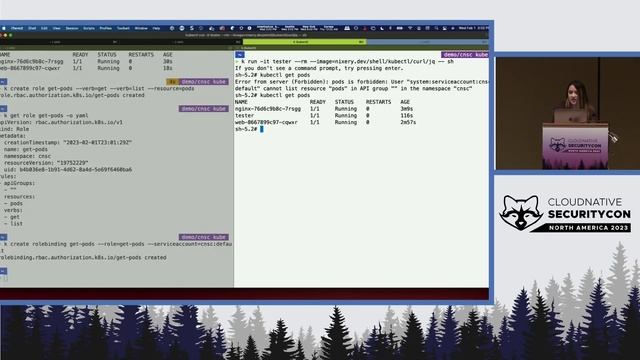Open the iTerm2 application menu
The image size is (640, 360).
[x=17, y=28]
